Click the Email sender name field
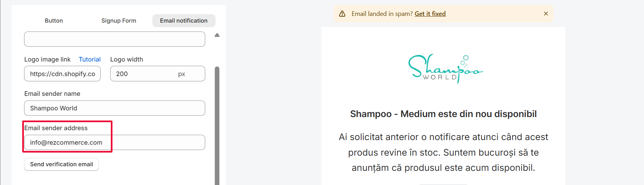The height and width of the screenshot is (185, 644). [x=114, y=108]
